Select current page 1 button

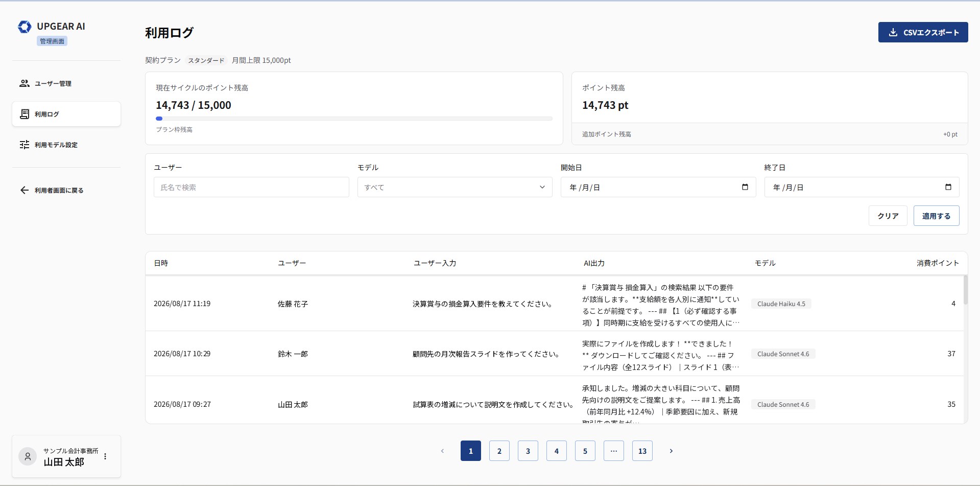[471, 451]
